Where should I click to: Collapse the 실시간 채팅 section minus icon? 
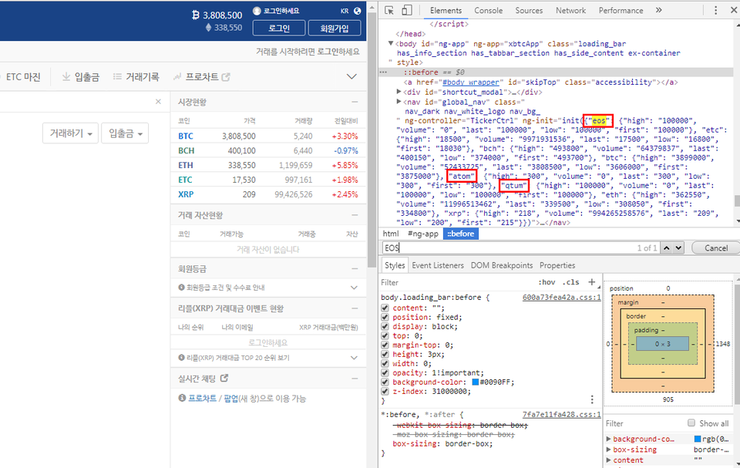(354, 378)
